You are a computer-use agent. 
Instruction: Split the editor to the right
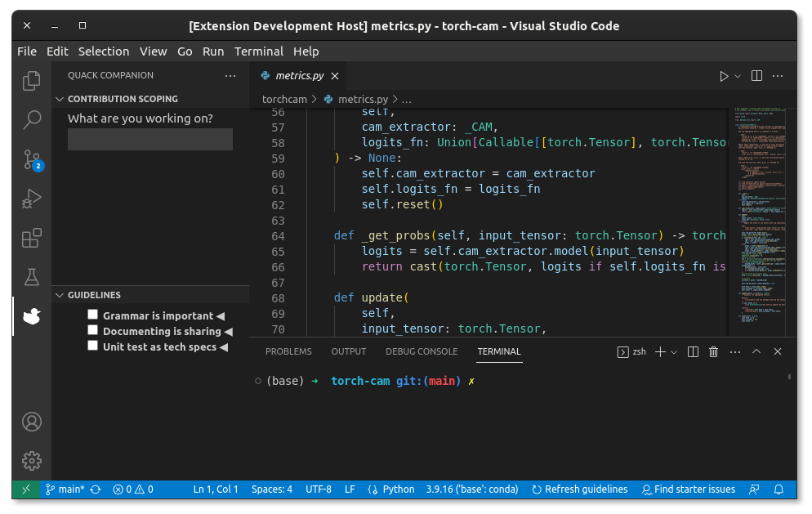756,76
